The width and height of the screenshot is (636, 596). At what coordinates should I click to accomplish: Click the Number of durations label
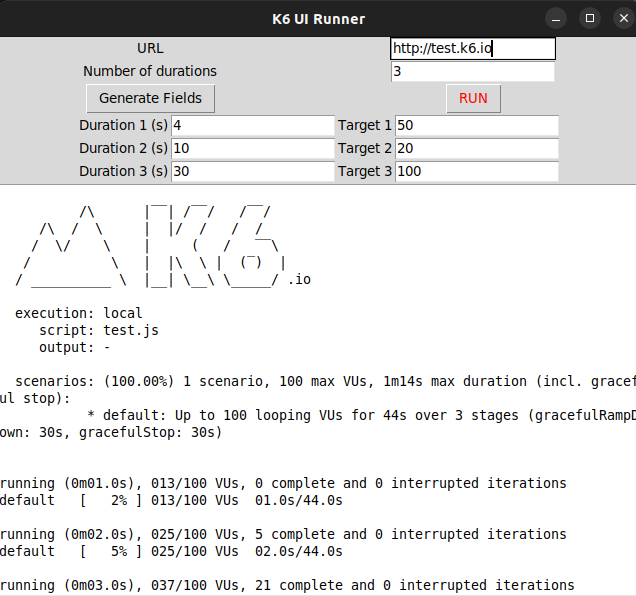(x=150, y=71)
